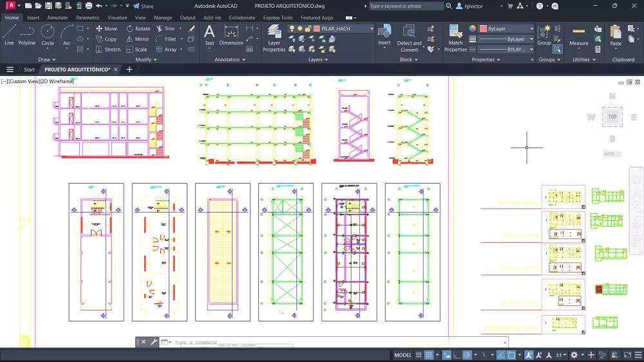Click the Rotate tool
Screen dimensions: 644x362
(x=138, y=29)
